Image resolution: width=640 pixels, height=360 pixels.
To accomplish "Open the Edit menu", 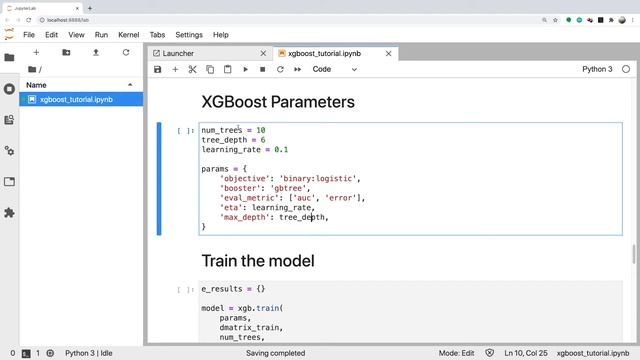I will (x=51, y=35).
